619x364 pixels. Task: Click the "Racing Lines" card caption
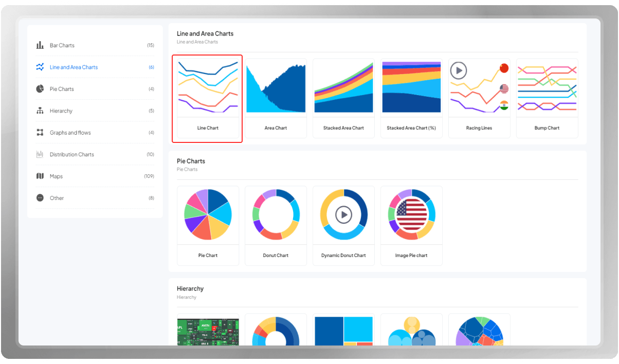pos(479,128)
